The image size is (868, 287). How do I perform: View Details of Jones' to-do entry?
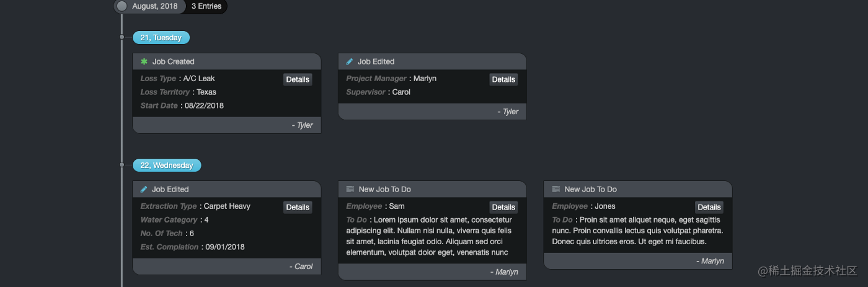pos(709,207)
